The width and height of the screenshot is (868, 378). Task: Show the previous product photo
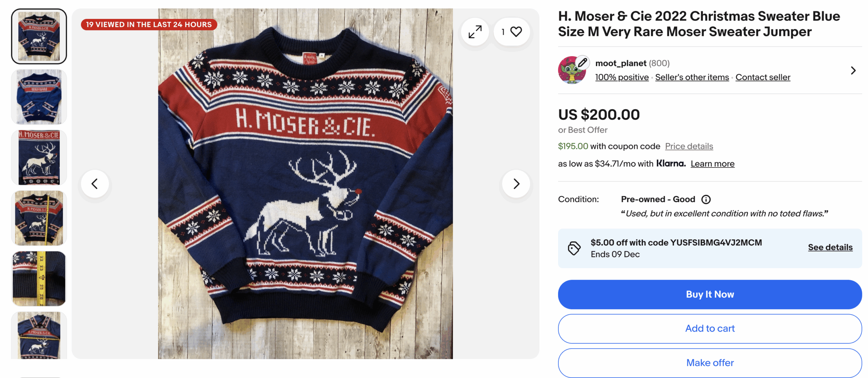[x=95, y=184]
